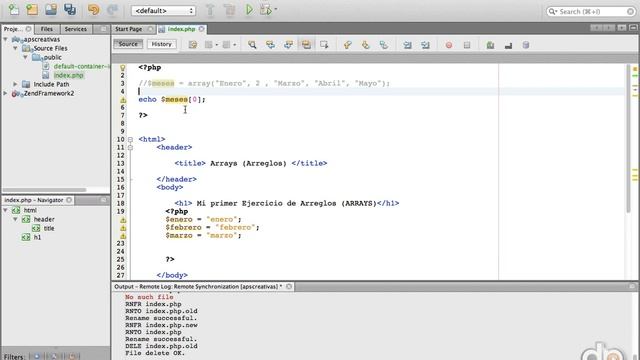
Task: Collapse the Source Files node arrow
Action: coord(16,49)
